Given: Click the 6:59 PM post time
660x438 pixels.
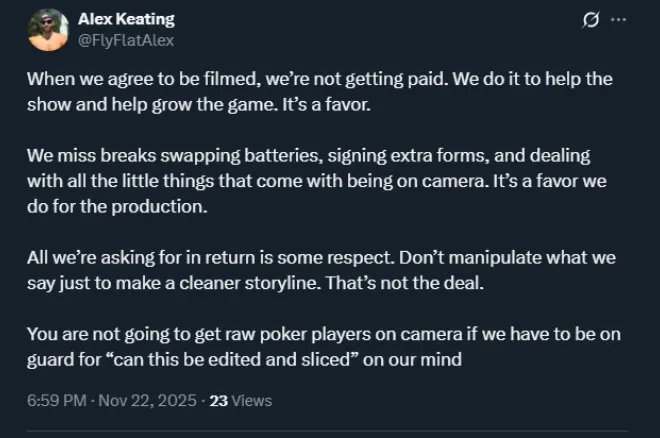Looking at the screenshot, I should (55, 400).
